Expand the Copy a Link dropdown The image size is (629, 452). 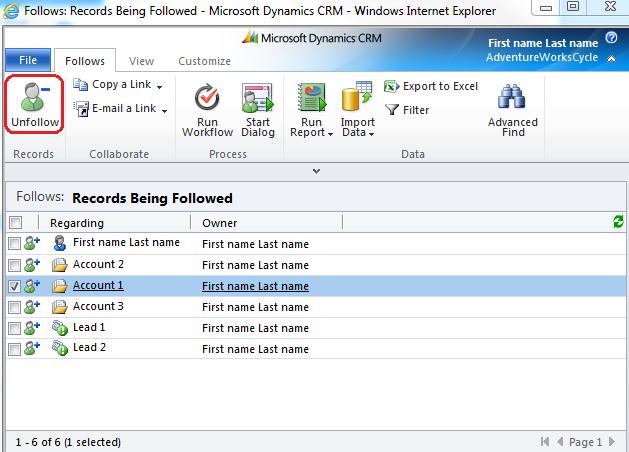click(x=160, y=87)
